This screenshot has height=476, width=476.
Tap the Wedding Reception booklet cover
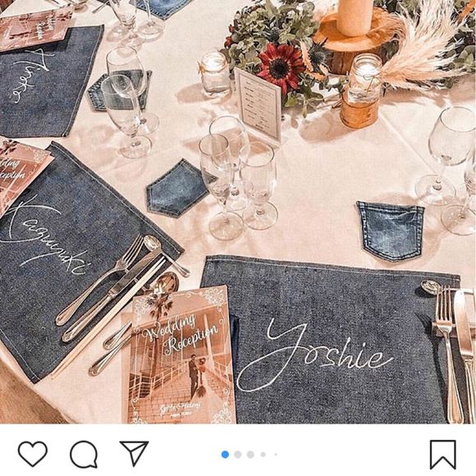(179, 355)
